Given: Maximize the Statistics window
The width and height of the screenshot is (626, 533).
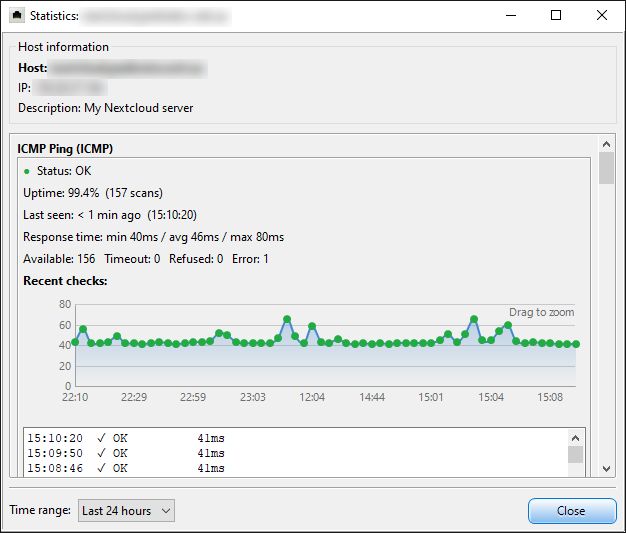Looking at the screenshot, I should pyautogui.click(x=556, y=16).
